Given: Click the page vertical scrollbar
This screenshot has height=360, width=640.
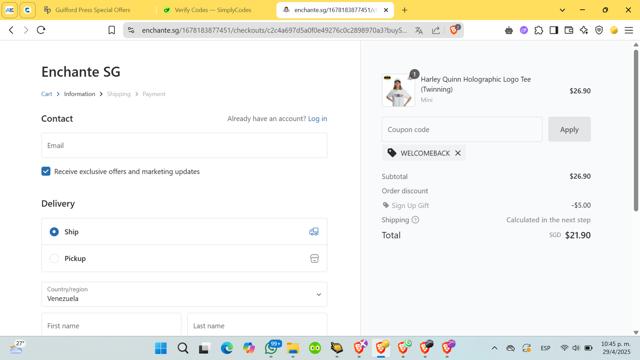Looking at the screenshot, I should pos(636,131).
